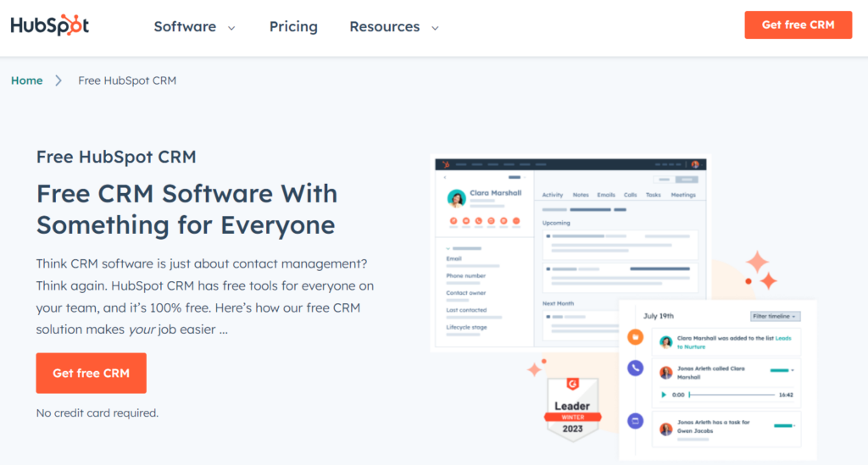Switch to the Tasks tab
Viewport: 868px width, 465px height.
click(654, 195)
